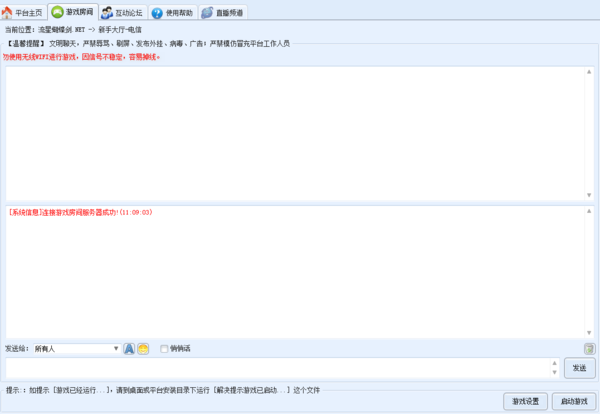Click the 提示 游戏已经运行 hint text

pyautogui.click(x=163, y=390)
